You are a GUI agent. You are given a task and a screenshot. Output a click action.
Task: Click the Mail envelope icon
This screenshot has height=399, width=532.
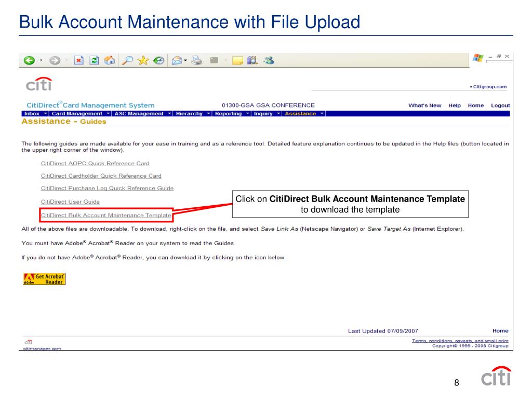[177, 61]
